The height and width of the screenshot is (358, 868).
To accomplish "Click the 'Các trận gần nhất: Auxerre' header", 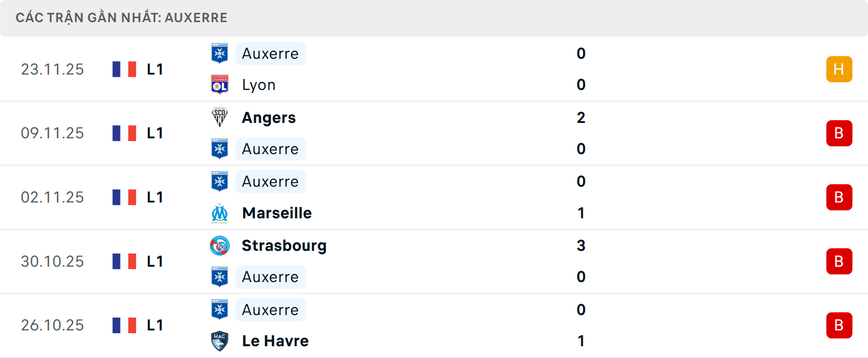I will click(122, 18).
